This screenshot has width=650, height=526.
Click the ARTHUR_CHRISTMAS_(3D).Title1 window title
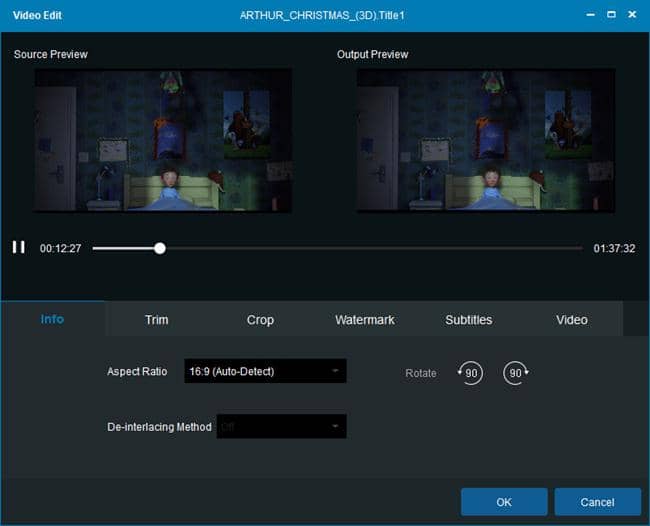tap(322, 15)
